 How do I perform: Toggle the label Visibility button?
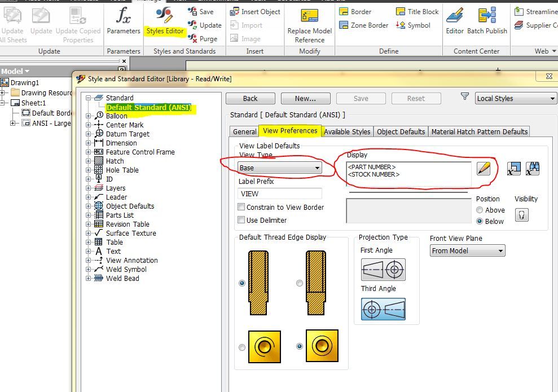click(522, 215)
